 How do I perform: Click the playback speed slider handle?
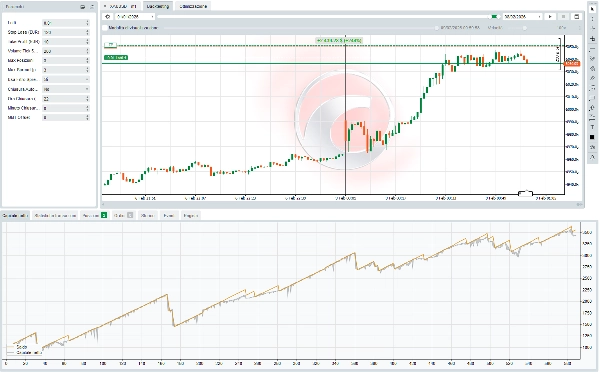click(x=525, y=28)
